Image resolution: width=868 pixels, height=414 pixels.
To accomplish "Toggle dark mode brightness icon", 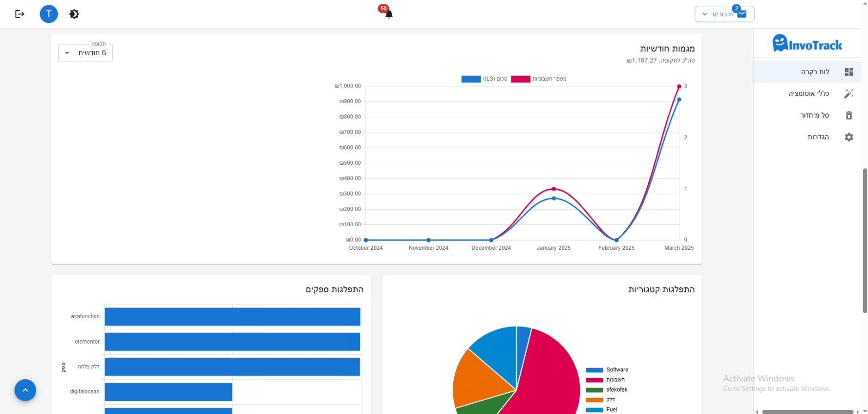I will pos(74,14).
